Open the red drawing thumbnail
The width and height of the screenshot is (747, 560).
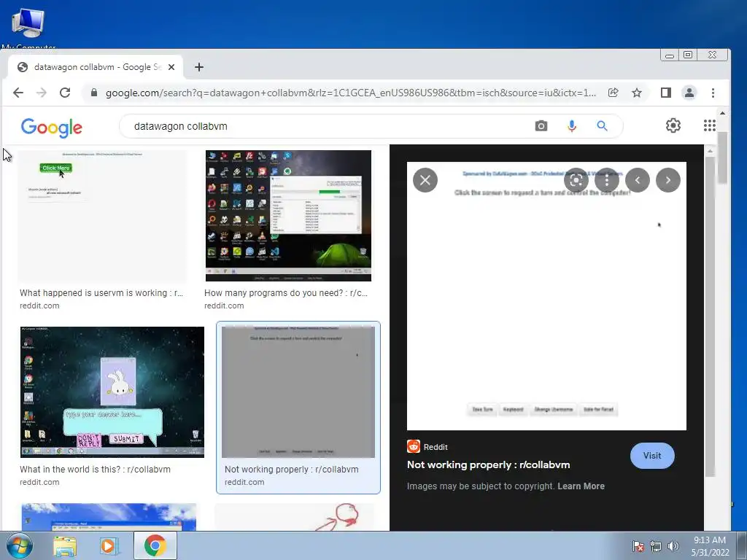(295, 517)
